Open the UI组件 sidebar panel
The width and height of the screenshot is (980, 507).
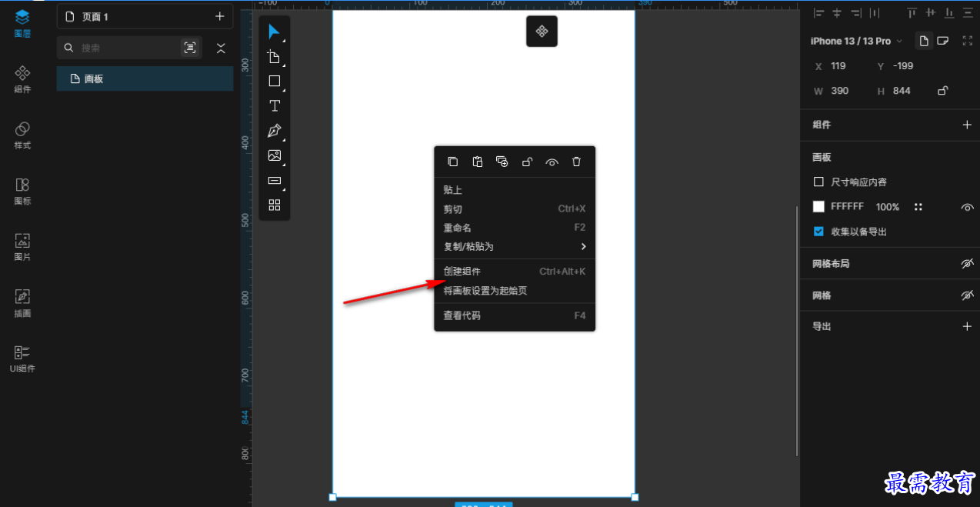23,359
